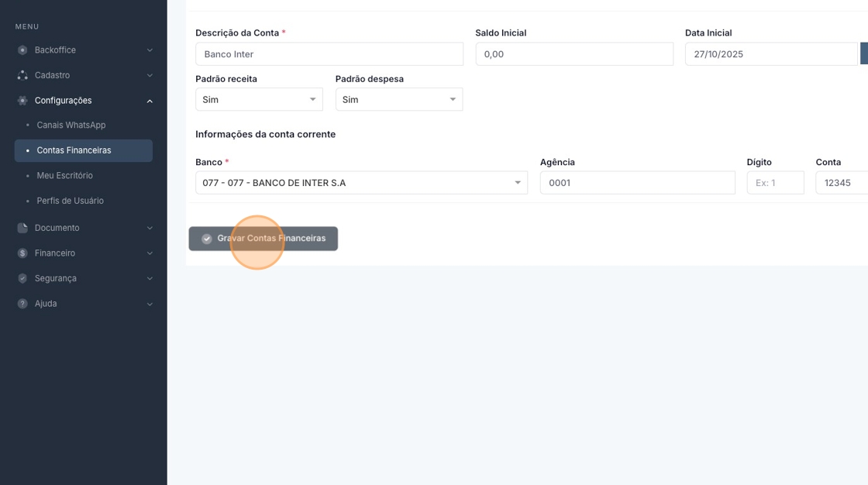This screenshot has width=868, height=485.
Task: Select Contas Financeiras submenu item
Action: 84,150
